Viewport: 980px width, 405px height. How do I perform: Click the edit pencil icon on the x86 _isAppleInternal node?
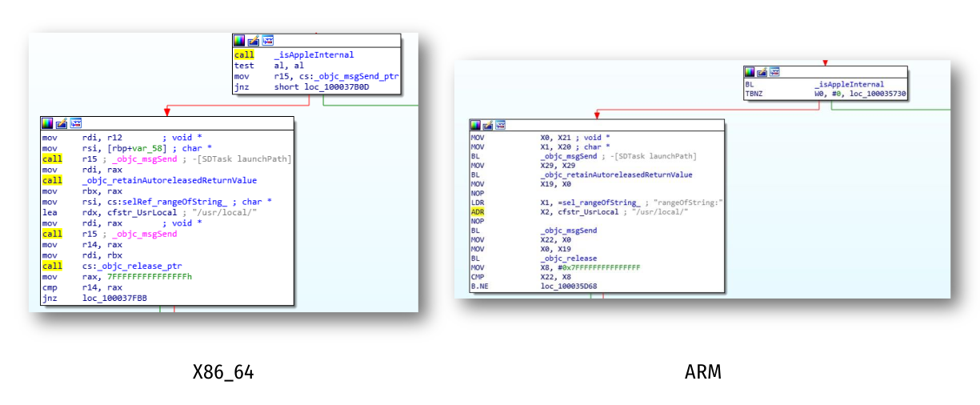(254, 41)
